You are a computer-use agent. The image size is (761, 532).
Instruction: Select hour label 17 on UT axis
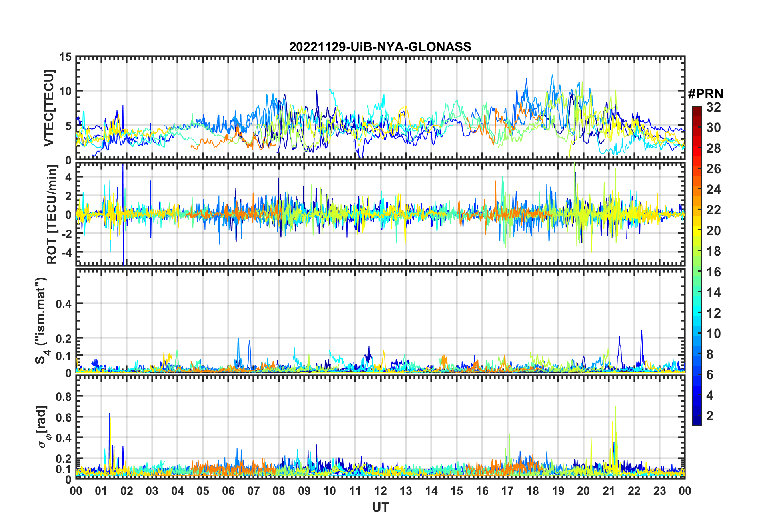pos(507,491)
